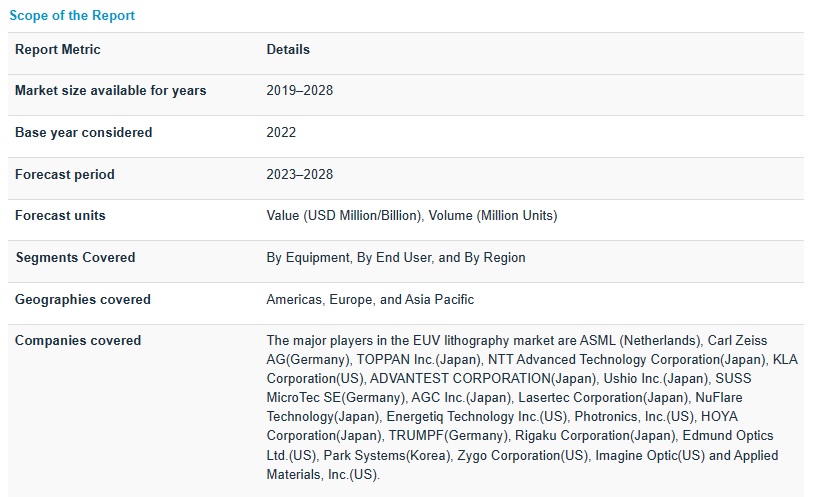Click the '2019–2028' market size value
The height and width of the screenshot is (497, 813).
click(299, 91)
